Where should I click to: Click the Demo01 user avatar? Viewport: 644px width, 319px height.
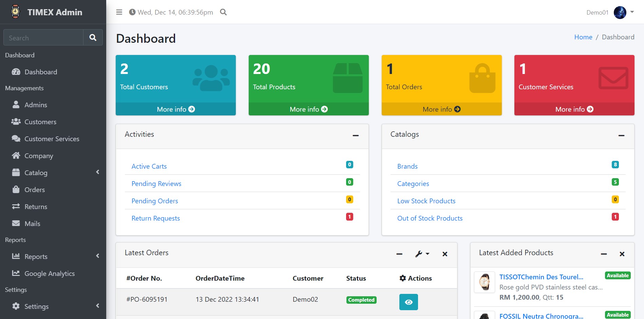point(620,13)
